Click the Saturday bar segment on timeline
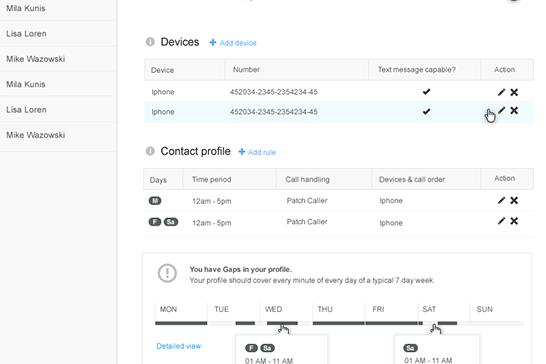Viewport: 546px width, 364px height. tap(447, 323)
